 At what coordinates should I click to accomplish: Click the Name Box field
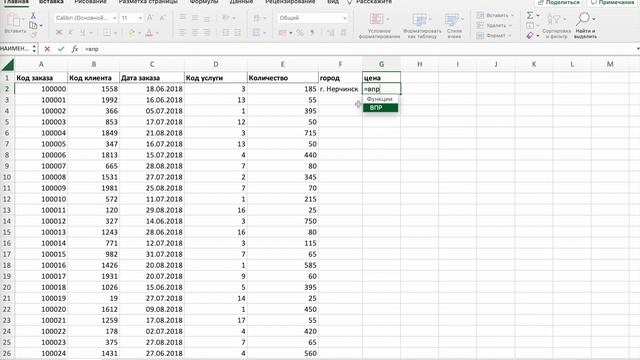15,49
